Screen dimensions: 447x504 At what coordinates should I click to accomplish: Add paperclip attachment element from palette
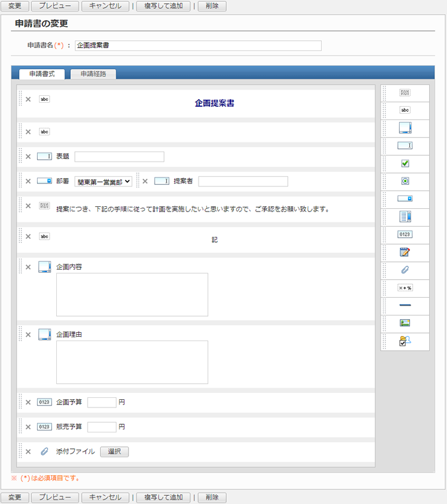tap(405, 270)
